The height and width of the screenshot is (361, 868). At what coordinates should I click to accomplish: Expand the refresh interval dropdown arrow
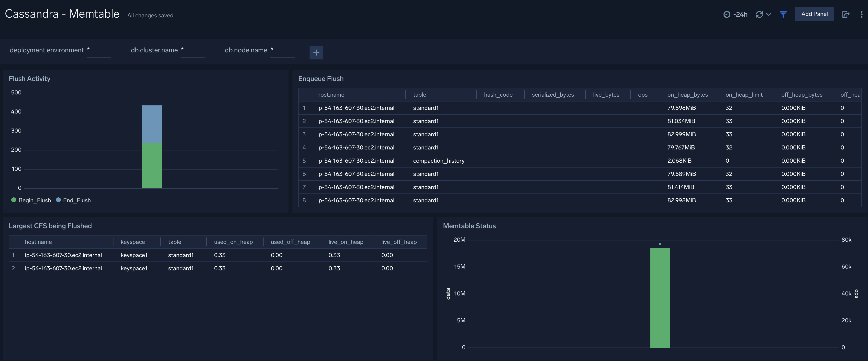point(768,14)
